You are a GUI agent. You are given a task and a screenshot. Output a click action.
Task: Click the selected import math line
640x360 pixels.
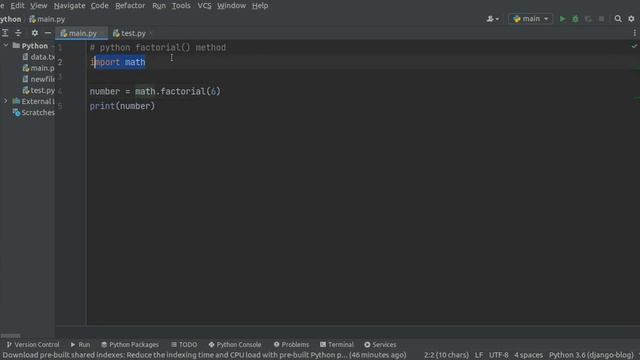pos(118,62)
